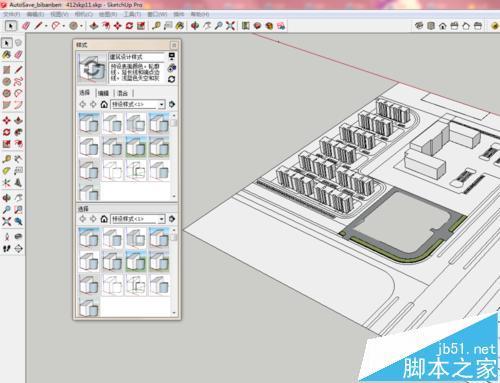Open the lower style collection dropdown
This screenshot has height=383, width=500.
[138, 219]
